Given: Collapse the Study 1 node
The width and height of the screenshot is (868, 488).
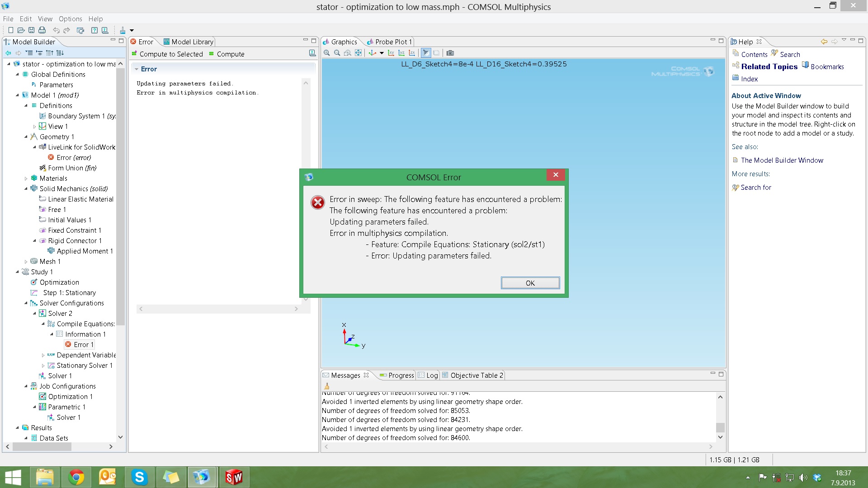Looking at the screenshot, I should [x=17, y=272].
